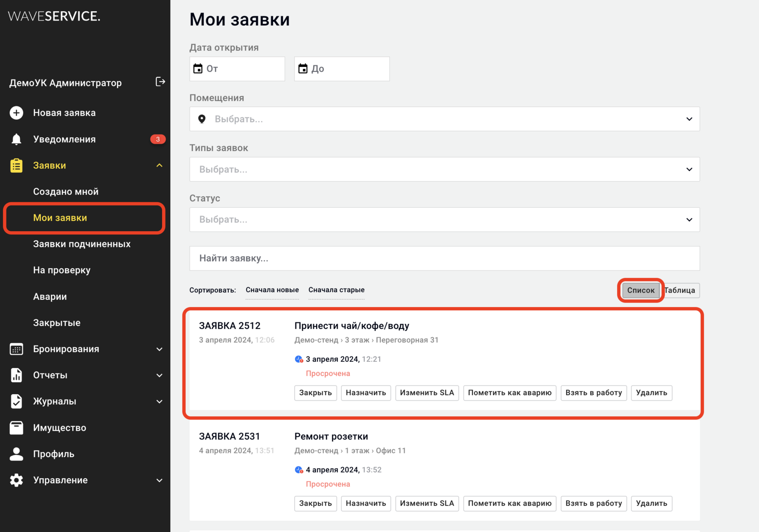Switch view to Таблица
The width and height of the screenshot is (759, 532).
(x=680, y=290)
